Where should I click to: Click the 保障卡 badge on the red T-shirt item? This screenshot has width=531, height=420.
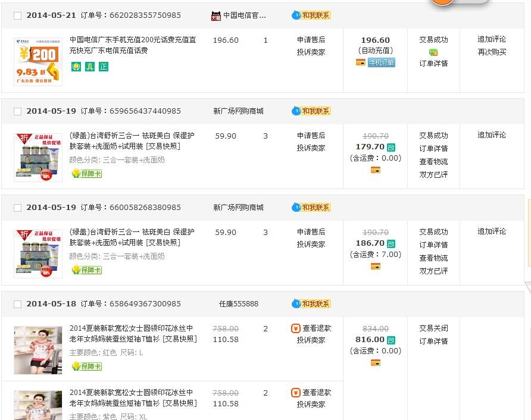(86, 366)
